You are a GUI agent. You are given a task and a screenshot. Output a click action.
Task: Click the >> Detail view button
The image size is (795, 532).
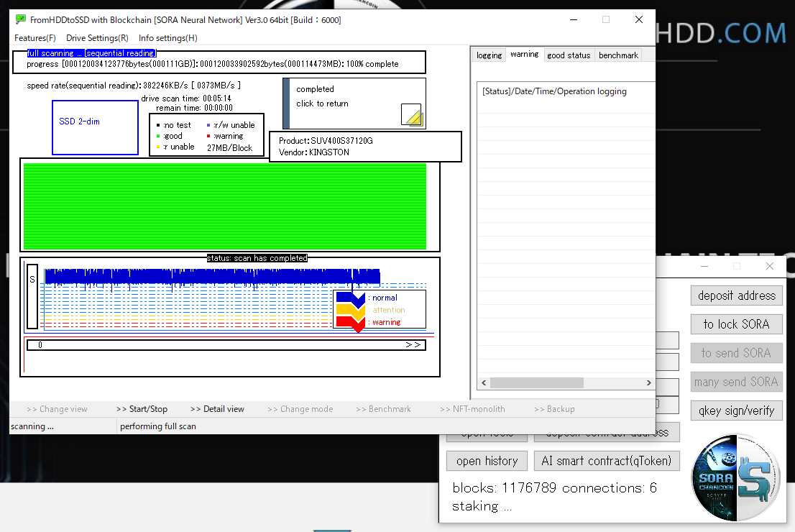click(218, 409)
